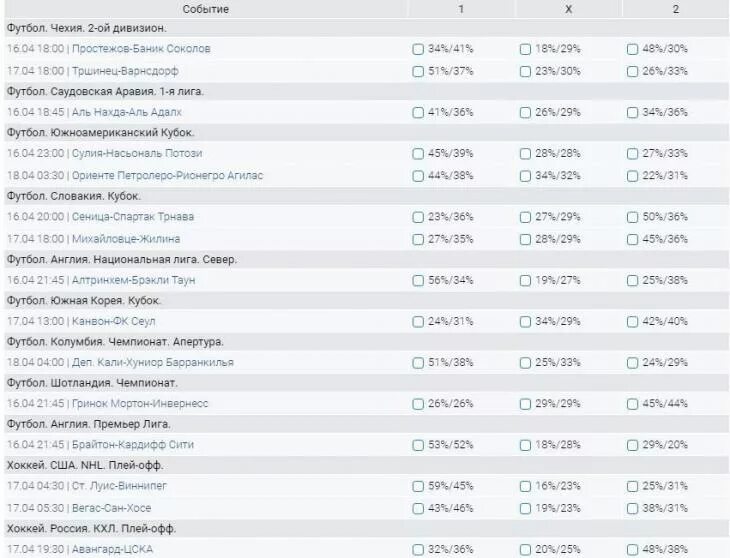Click the Событие column header

205,9
